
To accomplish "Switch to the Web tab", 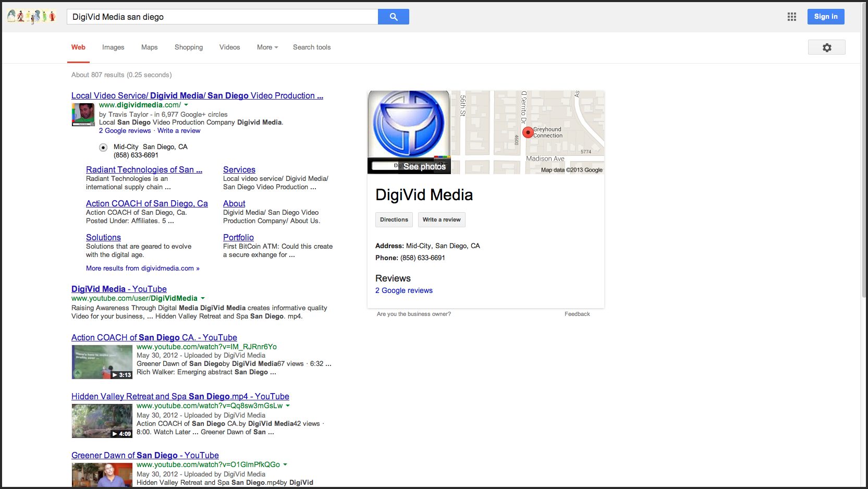I will pos(78,47).
